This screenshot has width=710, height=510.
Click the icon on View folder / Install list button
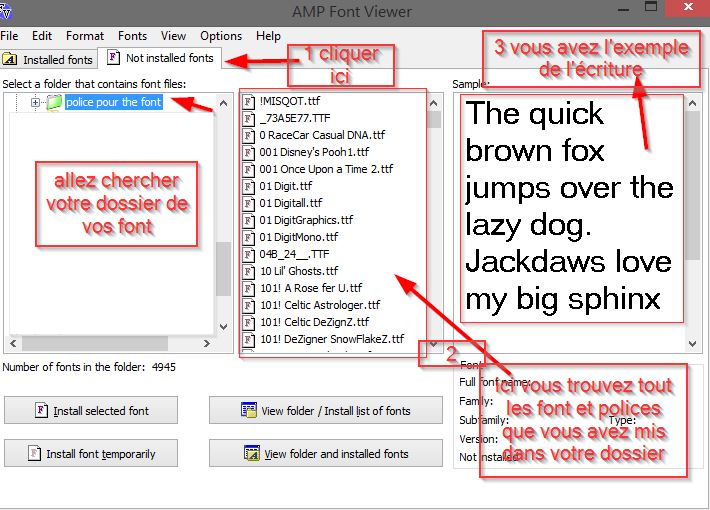(x=250, y=410)
